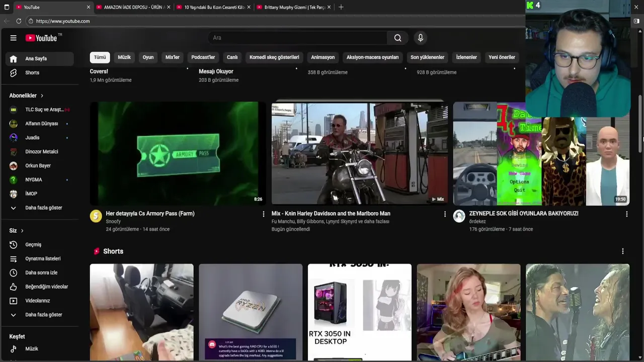Open ZEYNEPLE ŞOK GİBİ OYUNLARA BAKIYORUZ title
The image size is (644, 362).
[523, 214]
